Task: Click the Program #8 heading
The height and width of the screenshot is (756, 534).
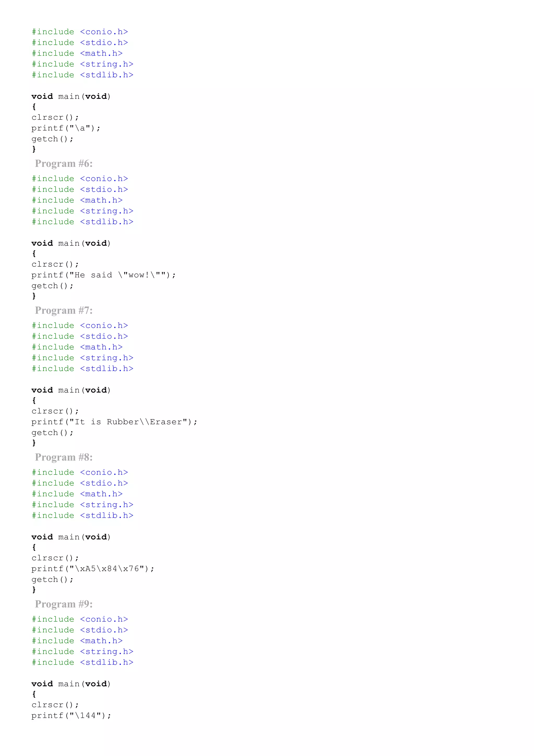Action: click(x=64, y=457)
